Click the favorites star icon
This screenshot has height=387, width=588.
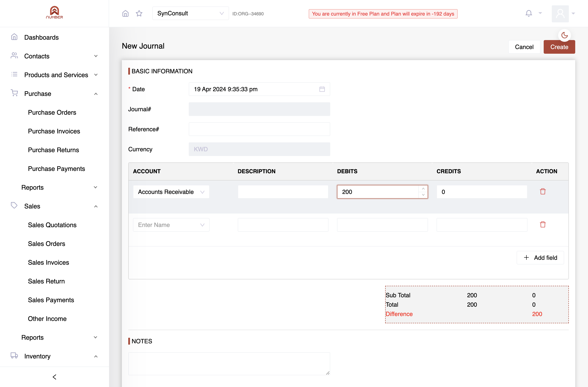(139, 13)
